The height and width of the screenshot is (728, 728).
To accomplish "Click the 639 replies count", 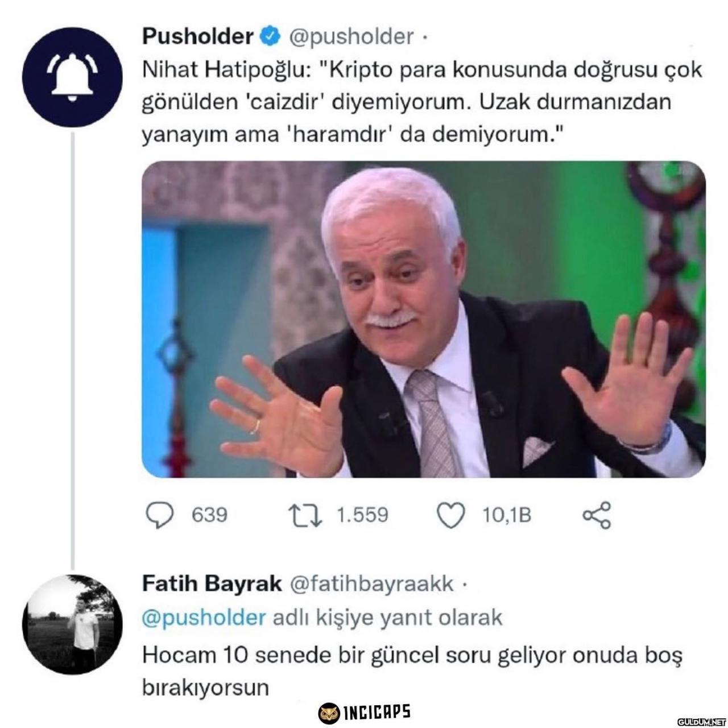I will click(209, 515).
